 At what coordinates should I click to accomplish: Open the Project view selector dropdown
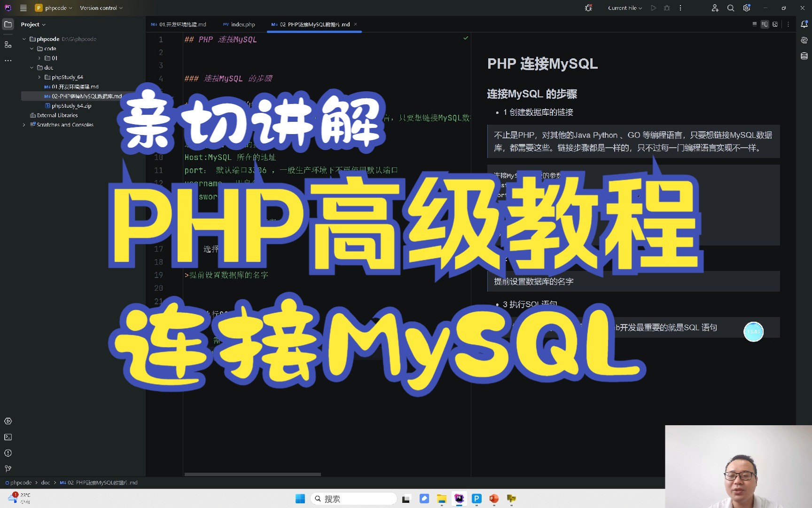tap(33, 24)
